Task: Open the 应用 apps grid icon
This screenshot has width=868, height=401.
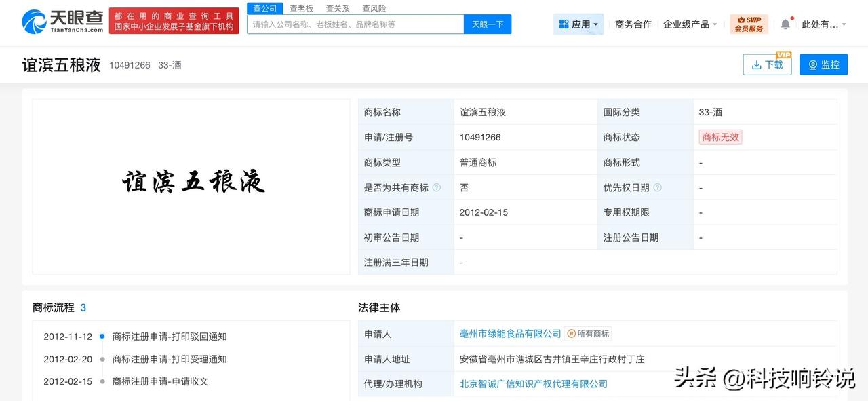Action: [x=564, y=24]
